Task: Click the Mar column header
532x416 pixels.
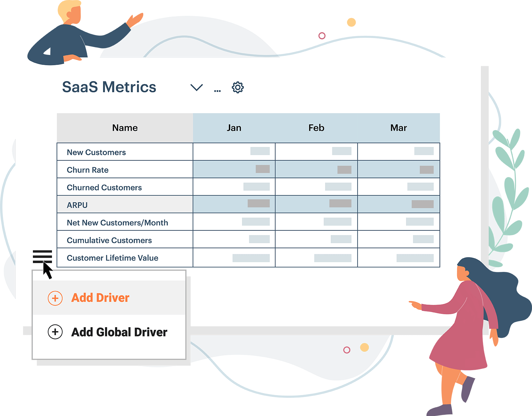Action: click(x=398, y=128)
